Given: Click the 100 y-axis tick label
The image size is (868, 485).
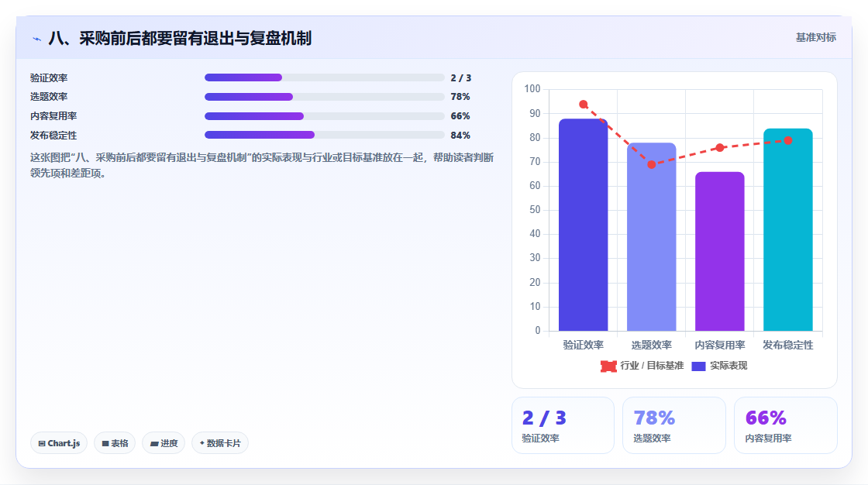Looking at the screenshot, I should coord(532,88).
